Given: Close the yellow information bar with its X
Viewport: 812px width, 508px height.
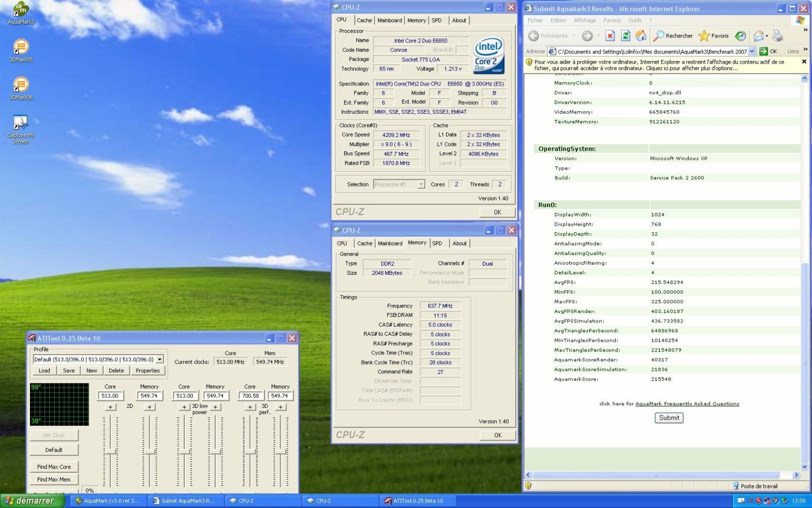Looking at the screenshot, I should [804, 61].
